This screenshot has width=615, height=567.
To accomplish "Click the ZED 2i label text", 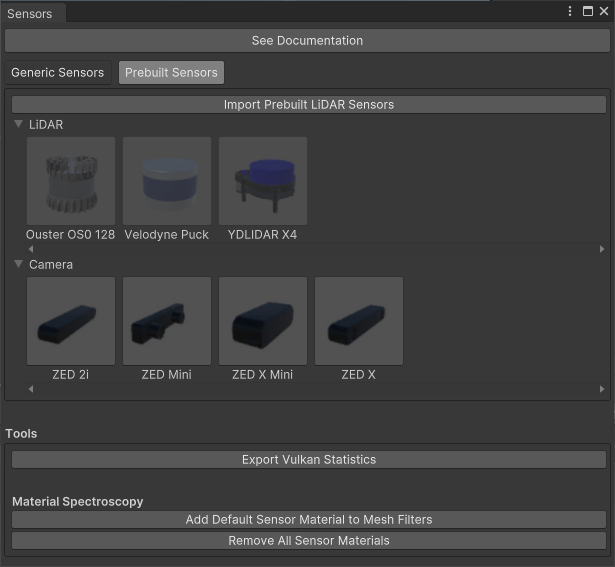I will tap(71, 374).
